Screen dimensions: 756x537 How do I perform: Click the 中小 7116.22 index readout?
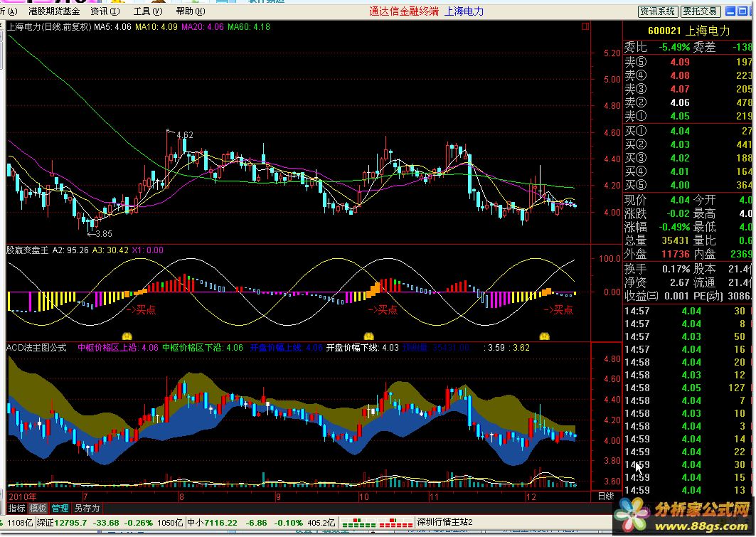[212, 523]
